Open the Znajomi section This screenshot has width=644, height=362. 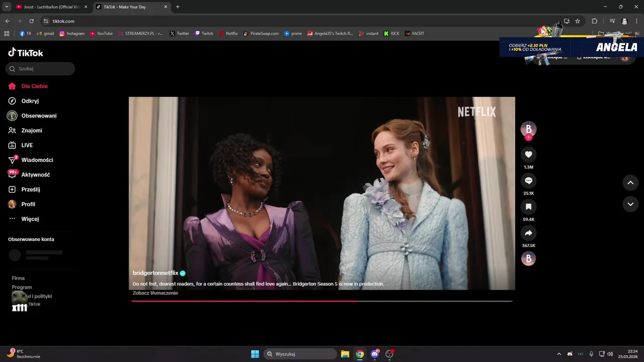(25, 130)
